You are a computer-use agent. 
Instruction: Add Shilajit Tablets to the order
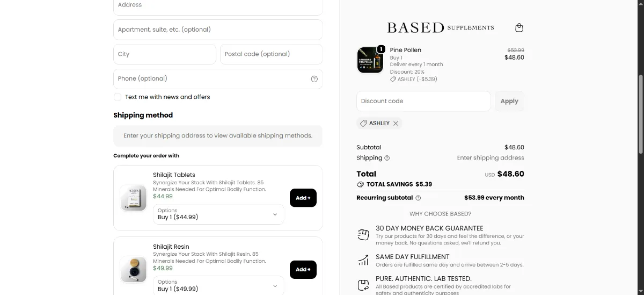pos(303,198)
